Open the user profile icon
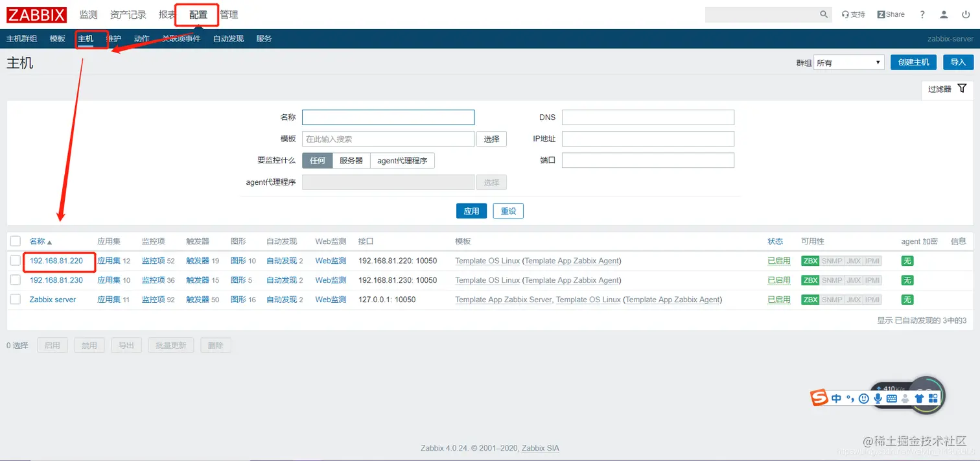 (x=944, y=14)
